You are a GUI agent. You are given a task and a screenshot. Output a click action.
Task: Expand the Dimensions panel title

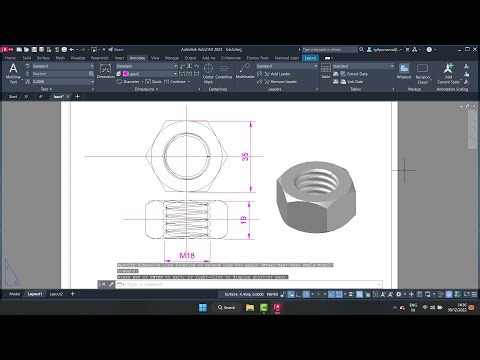pos(146,89)
